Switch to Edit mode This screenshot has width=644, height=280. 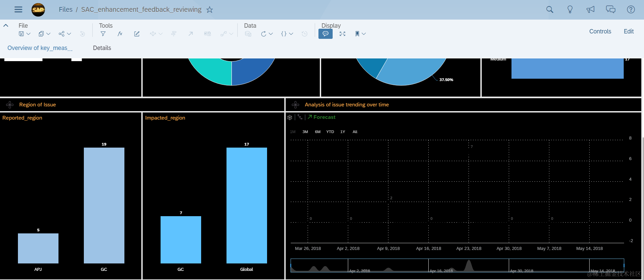pos(629,31)
